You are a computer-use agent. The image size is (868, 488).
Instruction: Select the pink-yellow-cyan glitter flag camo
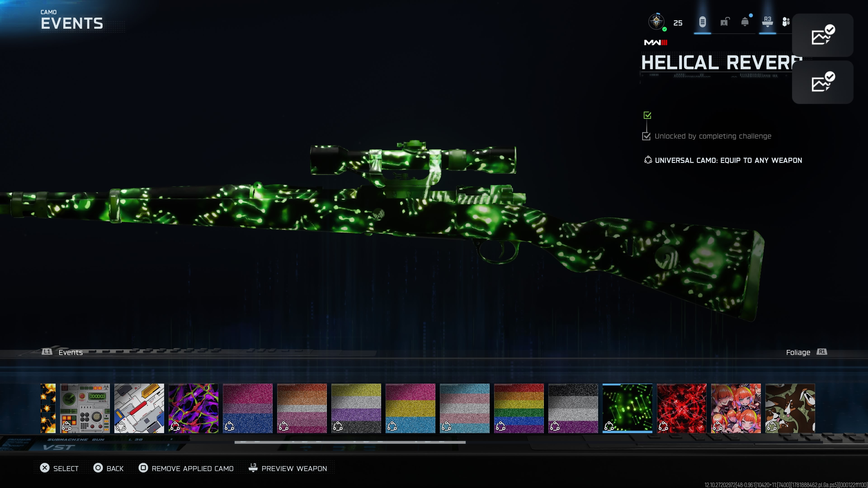tap(410, 408)
